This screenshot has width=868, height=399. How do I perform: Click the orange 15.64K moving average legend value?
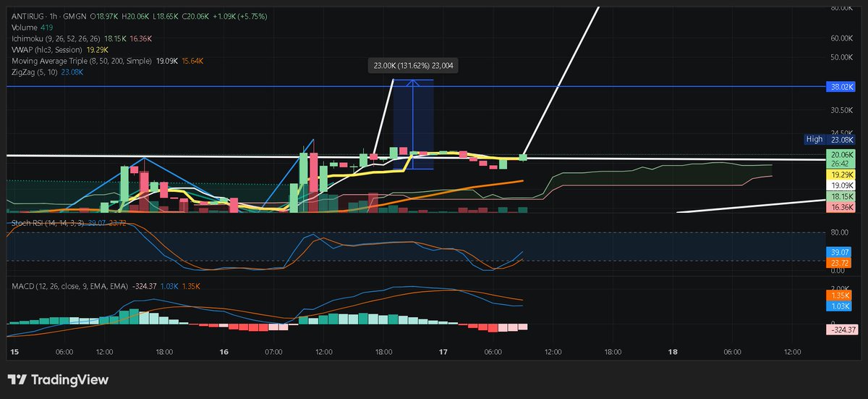click(x=192, y=62)
